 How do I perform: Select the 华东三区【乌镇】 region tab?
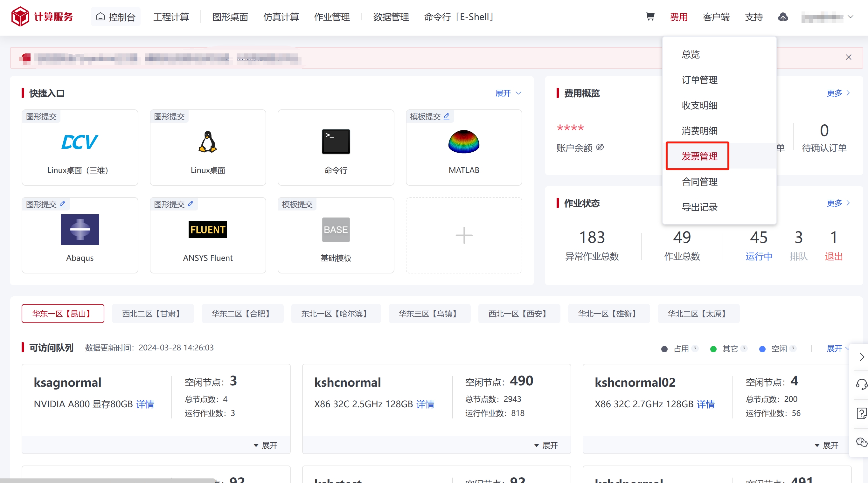point(429,314)
